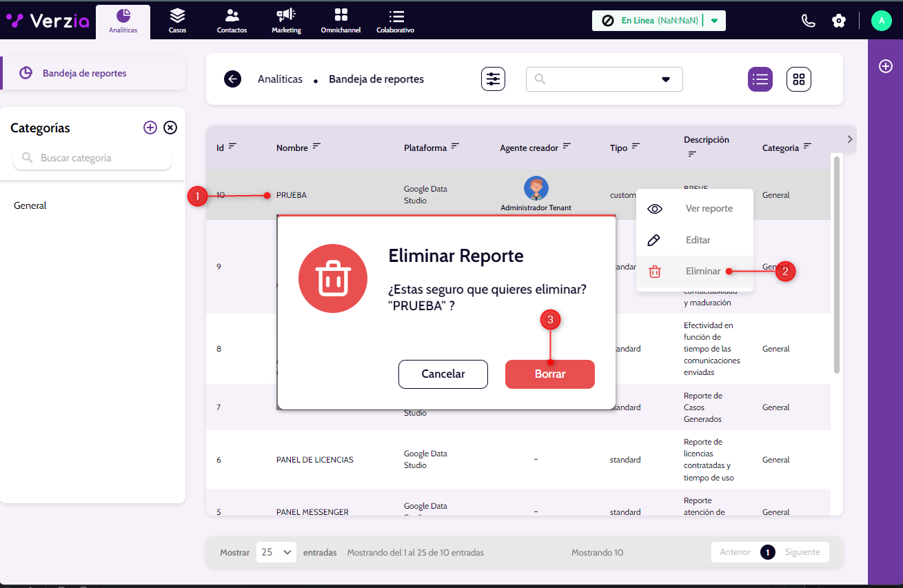Click the user avatar icon
The width and height of the screenshot is (903, 588).
coord(881,21)
